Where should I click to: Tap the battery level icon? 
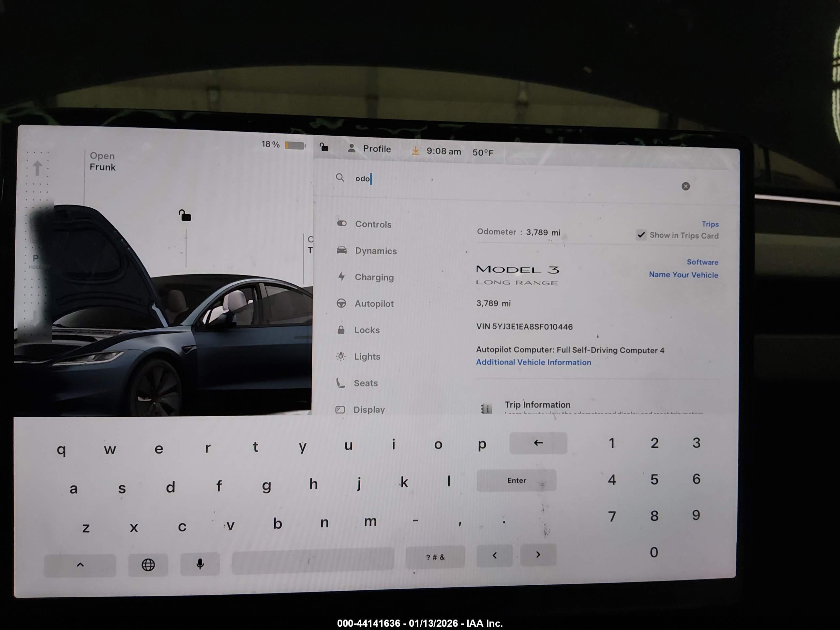[x=295, y=145]
